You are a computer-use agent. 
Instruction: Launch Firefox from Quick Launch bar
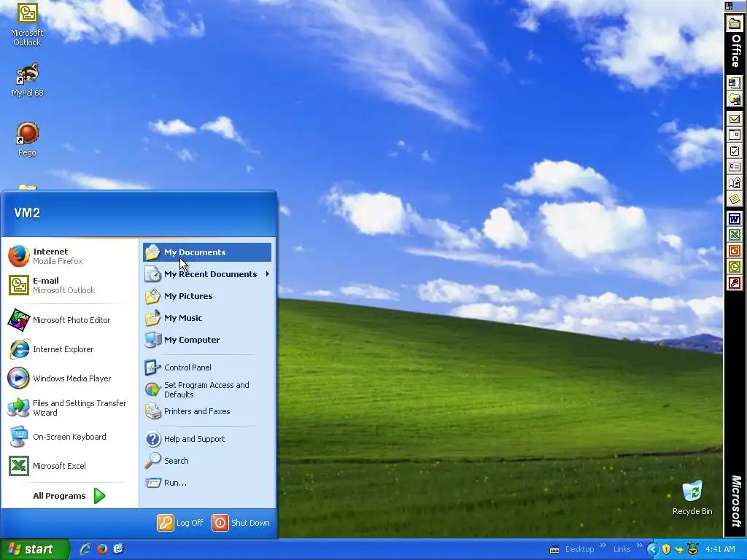(x=102, y=549)
